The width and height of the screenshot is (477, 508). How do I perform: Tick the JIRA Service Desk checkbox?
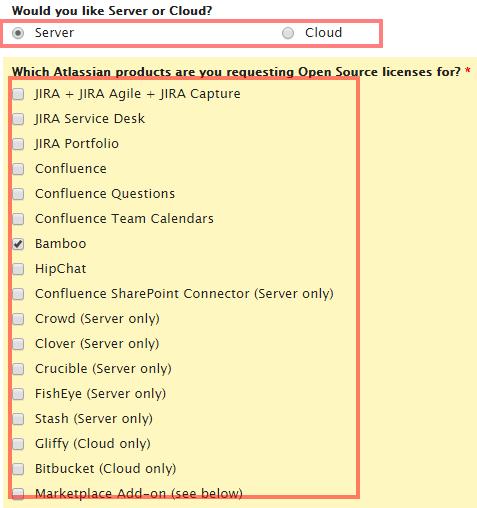[x=18, y=119]
